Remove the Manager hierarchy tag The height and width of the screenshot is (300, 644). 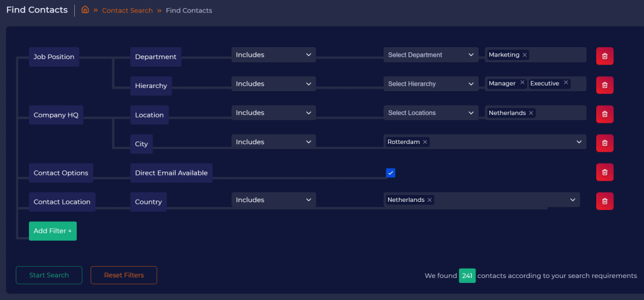coord(522,83)
